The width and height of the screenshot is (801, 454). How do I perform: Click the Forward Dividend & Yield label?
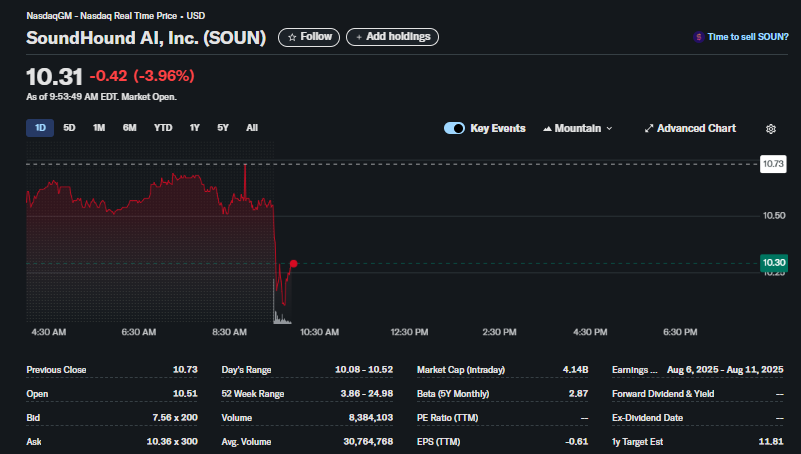(x=663, y=394)
